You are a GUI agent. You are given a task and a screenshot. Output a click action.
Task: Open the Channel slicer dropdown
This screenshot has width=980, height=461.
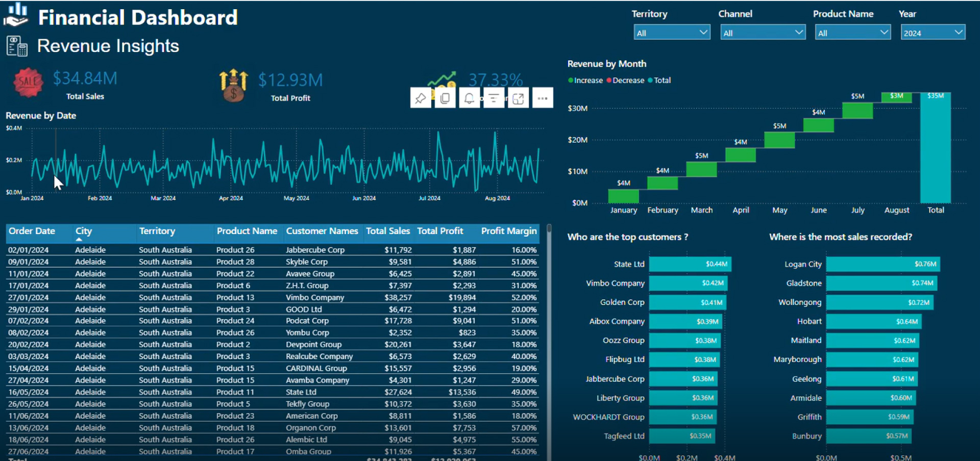(x=799, y=32)
